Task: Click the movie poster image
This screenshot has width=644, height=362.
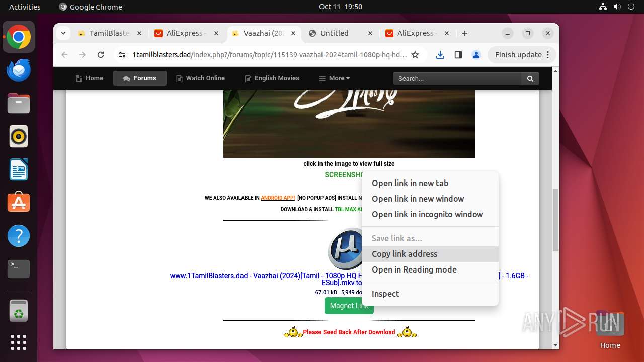Action: pyautogui.click(x=349, y=124)
